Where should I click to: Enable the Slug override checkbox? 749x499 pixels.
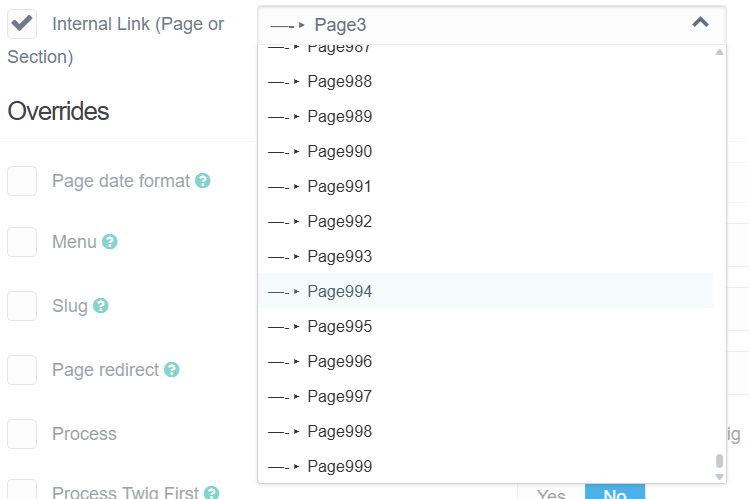coord(22,306)
